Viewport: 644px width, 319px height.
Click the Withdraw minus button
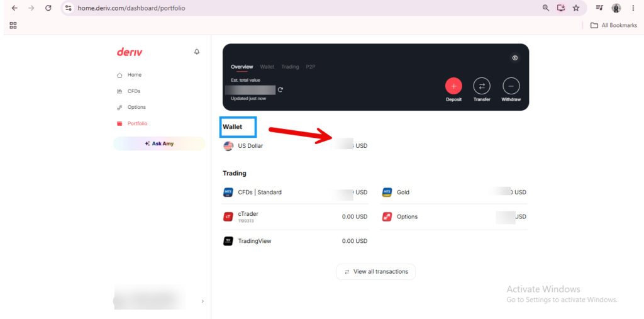511,86
